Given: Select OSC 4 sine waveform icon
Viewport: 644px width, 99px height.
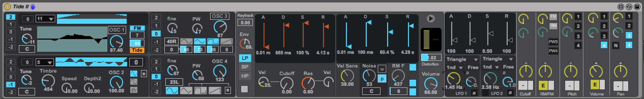Looking at the screenshot, I should (172, 90).
